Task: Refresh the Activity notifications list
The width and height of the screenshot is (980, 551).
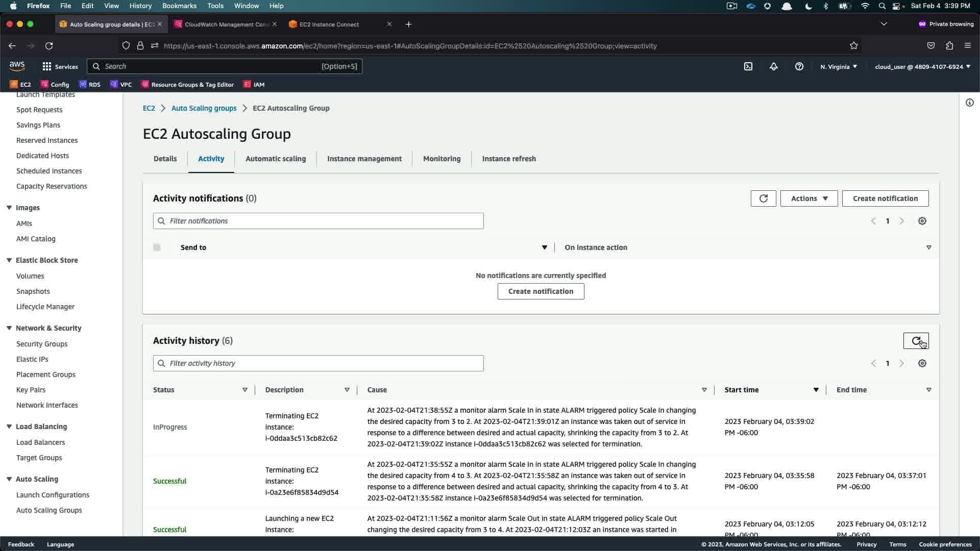Action: (764, 198)
